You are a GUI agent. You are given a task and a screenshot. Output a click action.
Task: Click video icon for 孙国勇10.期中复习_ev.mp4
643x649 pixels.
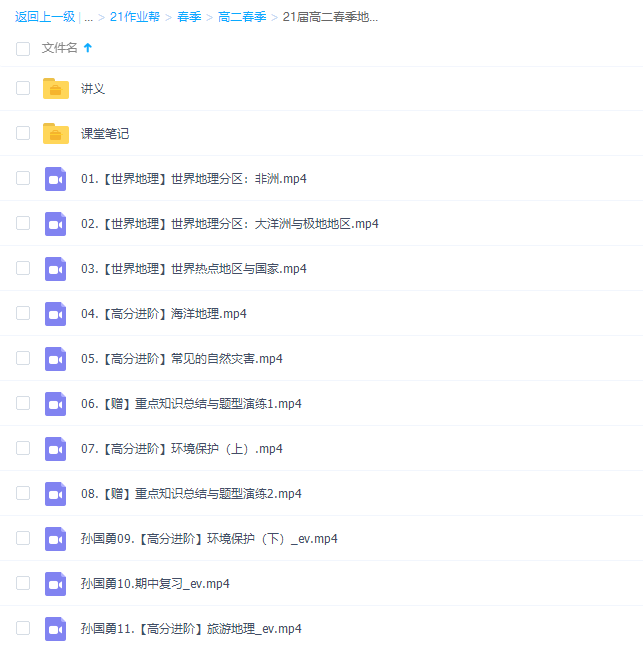(56, 584)
